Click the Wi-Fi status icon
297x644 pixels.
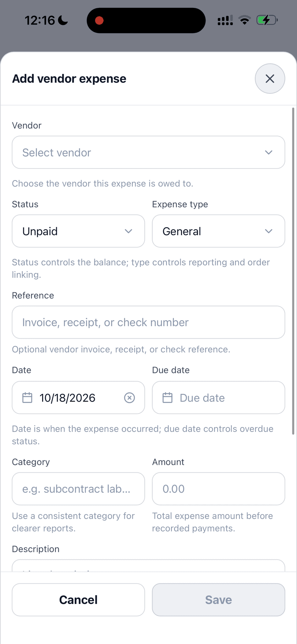click(x=245, y=20)
